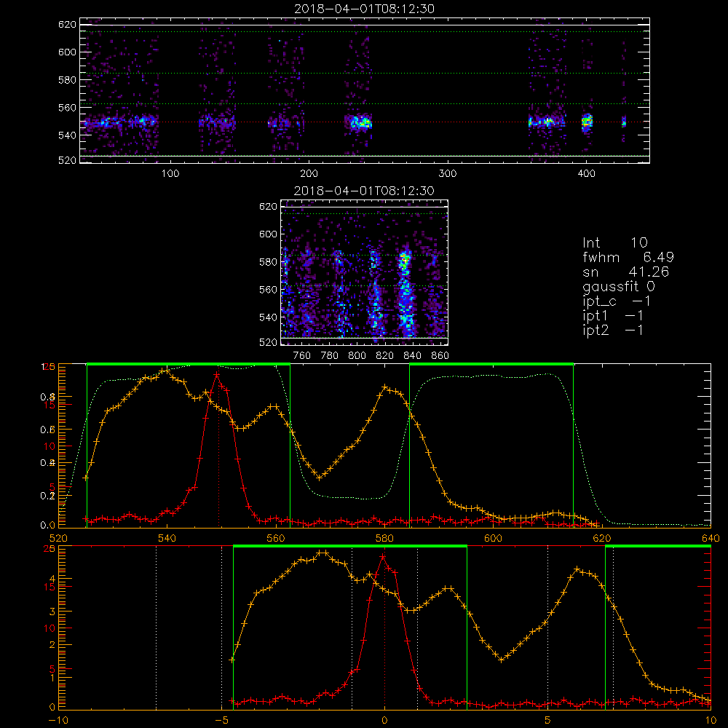Click the bright streak near x=835 in middle image
This screenshot has width=728, height=728.
pos(405,293)
